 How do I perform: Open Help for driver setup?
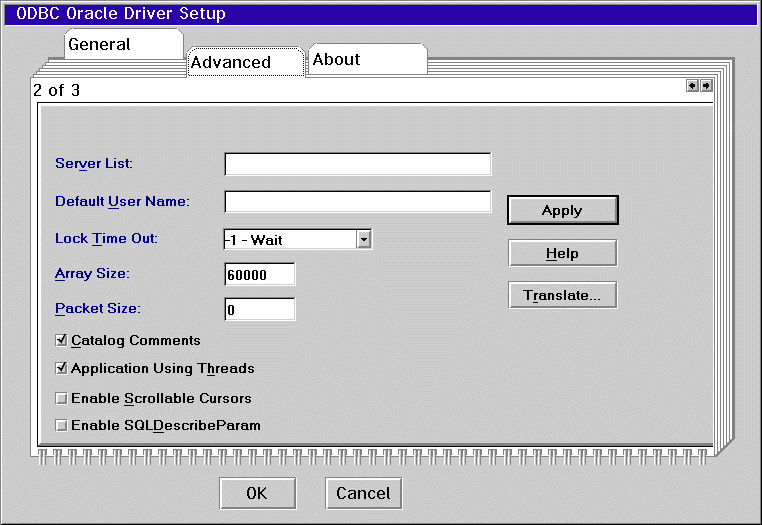point(562,253)
